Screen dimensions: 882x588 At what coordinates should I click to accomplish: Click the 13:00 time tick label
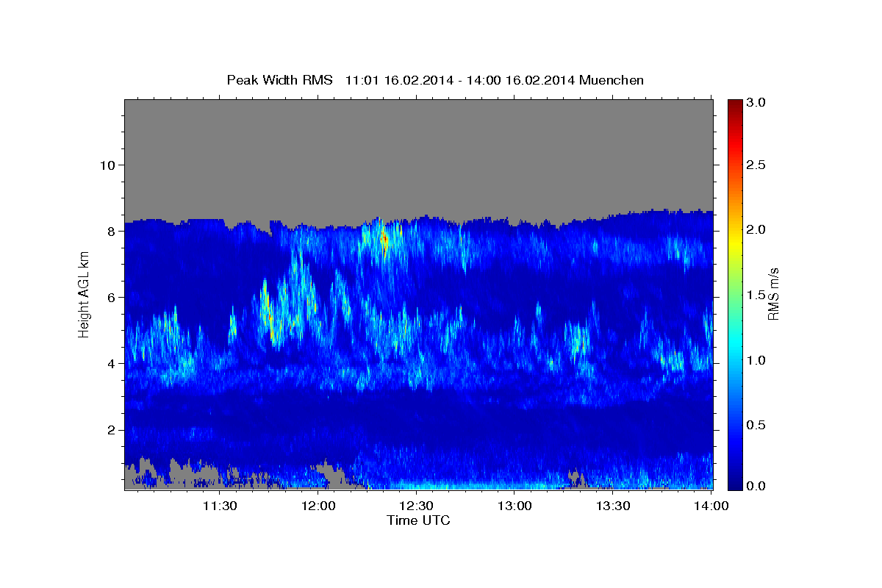pyautogui.click(x=514, y=506)
